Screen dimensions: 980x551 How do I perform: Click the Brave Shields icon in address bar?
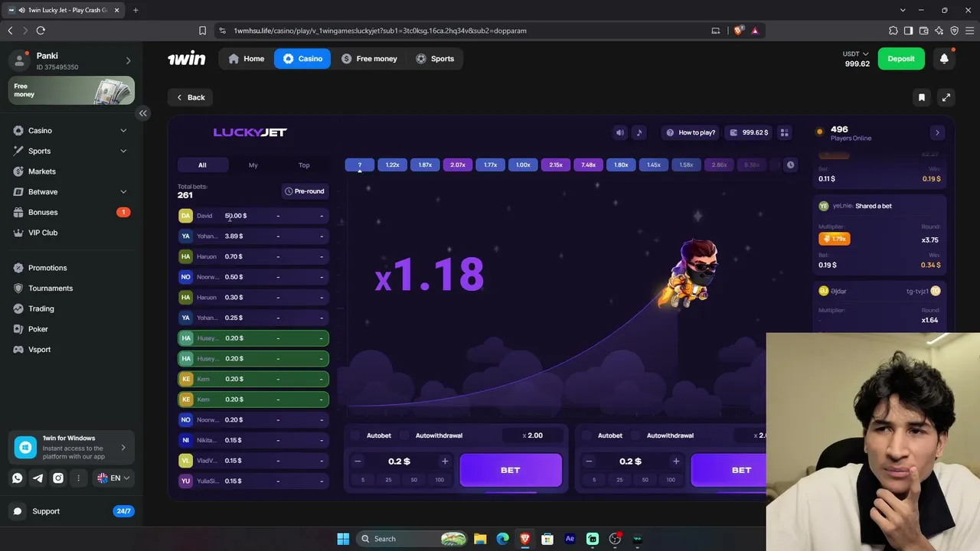(x=739, y=31)
